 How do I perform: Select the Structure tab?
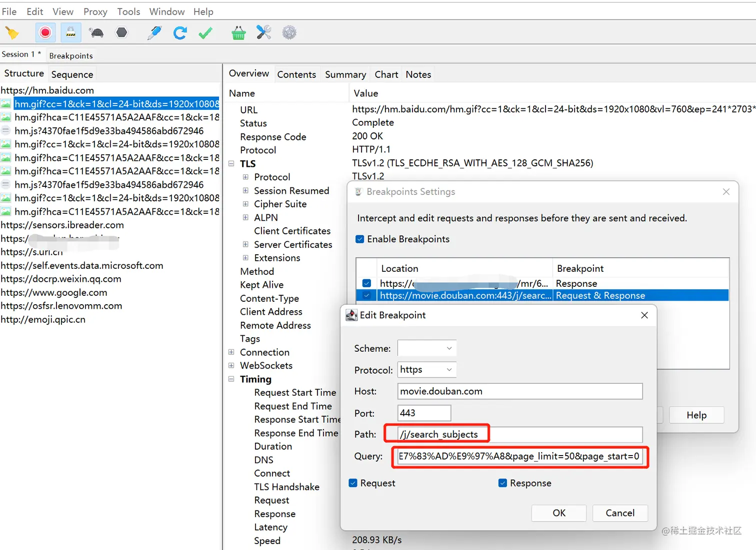[24, 73]
